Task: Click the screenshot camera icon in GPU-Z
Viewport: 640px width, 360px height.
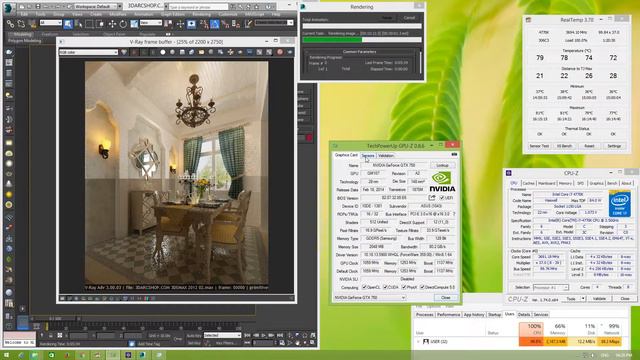Action: click(x=454, y=155)
